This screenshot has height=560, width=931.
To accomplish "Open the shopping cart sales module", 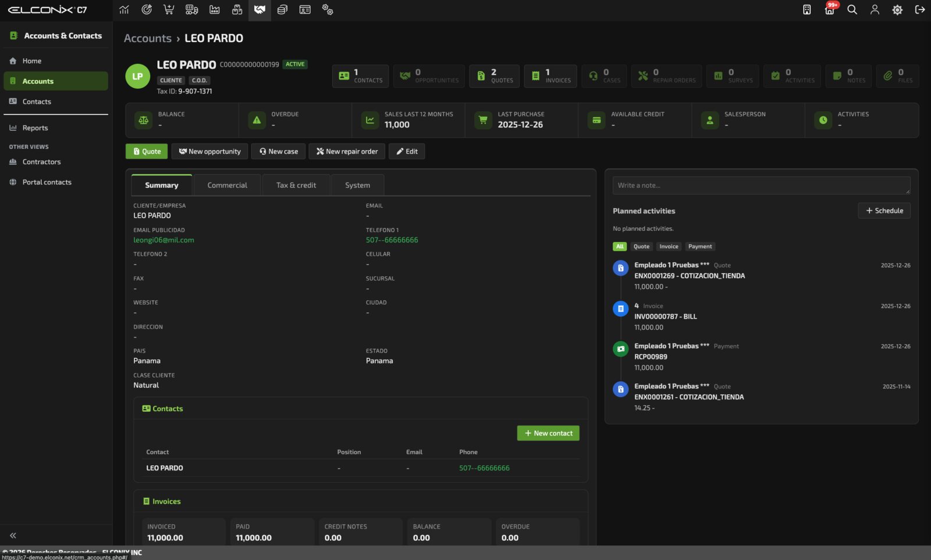I will (x=169, y=10).
